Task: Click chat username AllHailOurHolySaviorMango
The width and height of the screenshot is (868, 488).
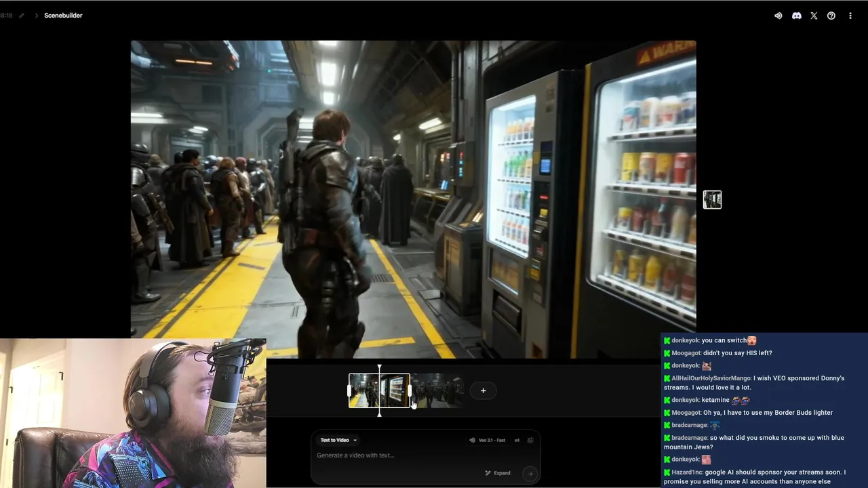Action: pyautogui.click(x=711, y=378)
